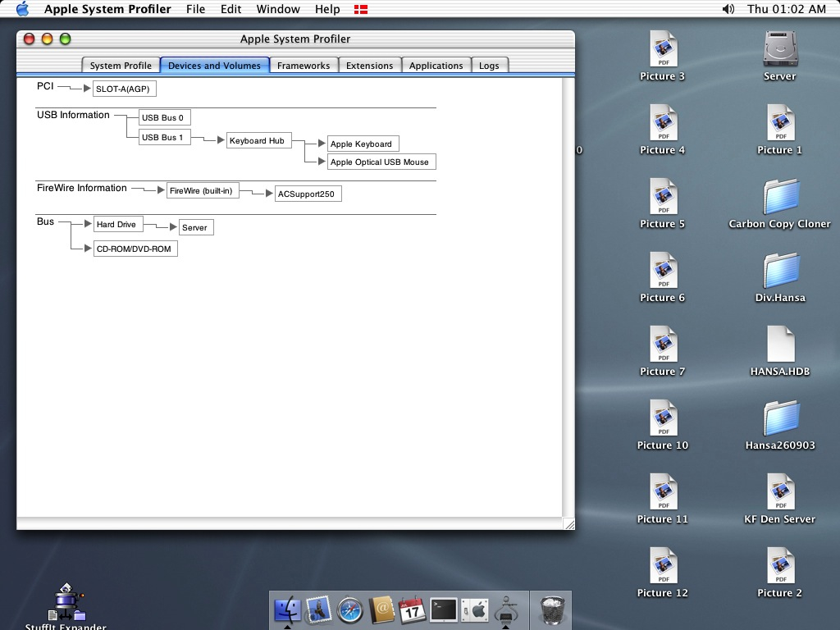Open the Picture 3 PDF icon
Screen dimensions: 840x630
click(663, 48)
